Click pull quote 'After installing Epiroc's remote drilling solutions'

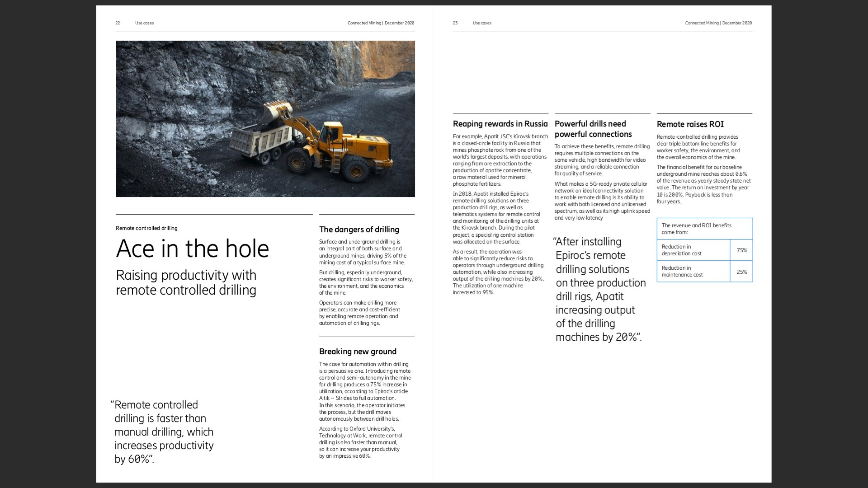pos(599,289)
